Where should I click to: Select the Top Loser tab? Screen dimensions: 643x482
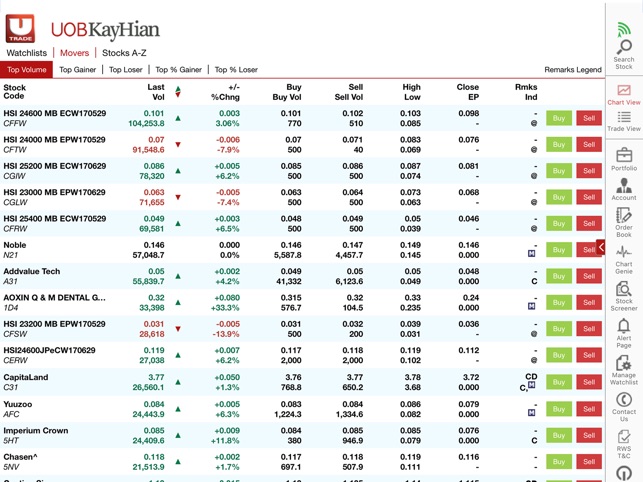click(125, 70)
